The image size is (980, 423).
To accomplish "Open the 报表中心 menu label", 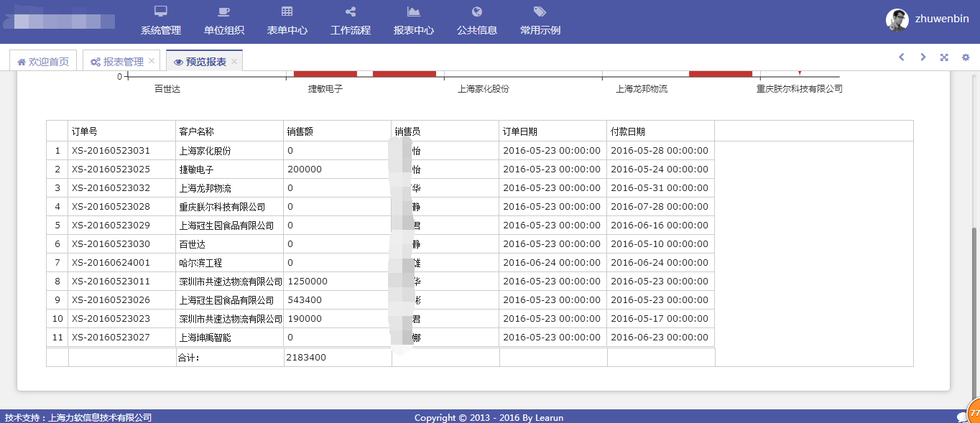I will 414,31.
